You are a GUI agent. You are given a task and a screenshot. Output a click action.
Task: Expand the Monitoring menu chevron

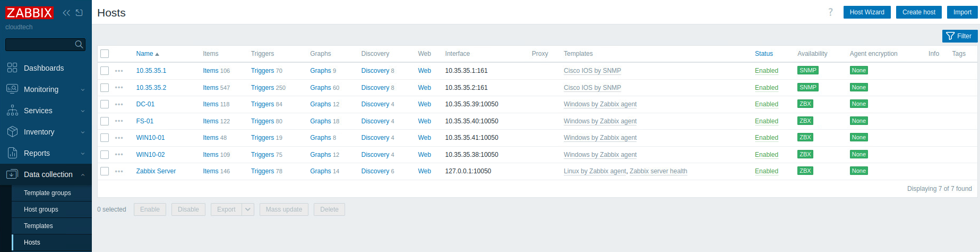pos(83,90)
